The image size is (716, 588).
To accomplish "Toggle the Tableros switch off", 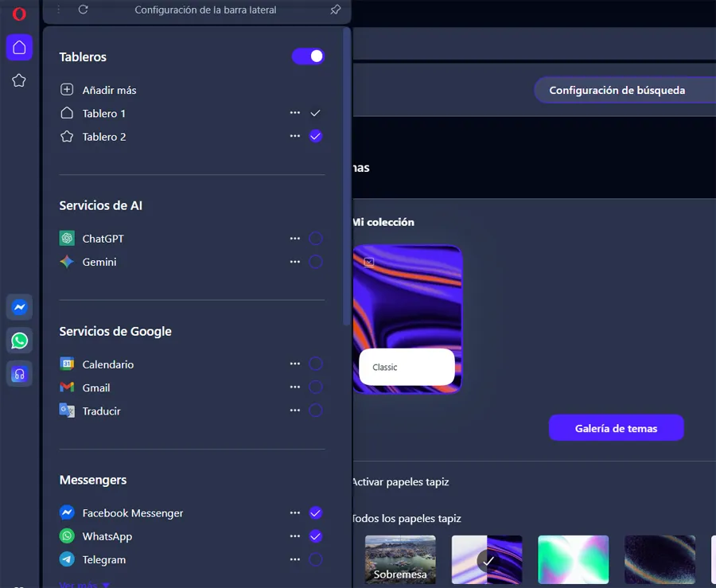I will pyautogui.click(x=308, y=56).
